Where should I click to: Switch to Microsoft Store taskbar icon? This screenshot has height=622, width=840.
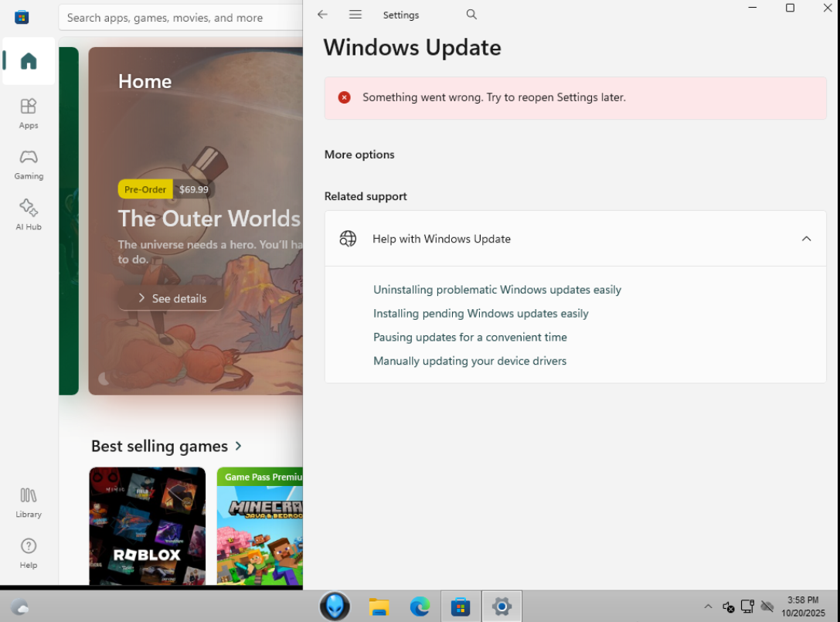click(x=460, y=607)
